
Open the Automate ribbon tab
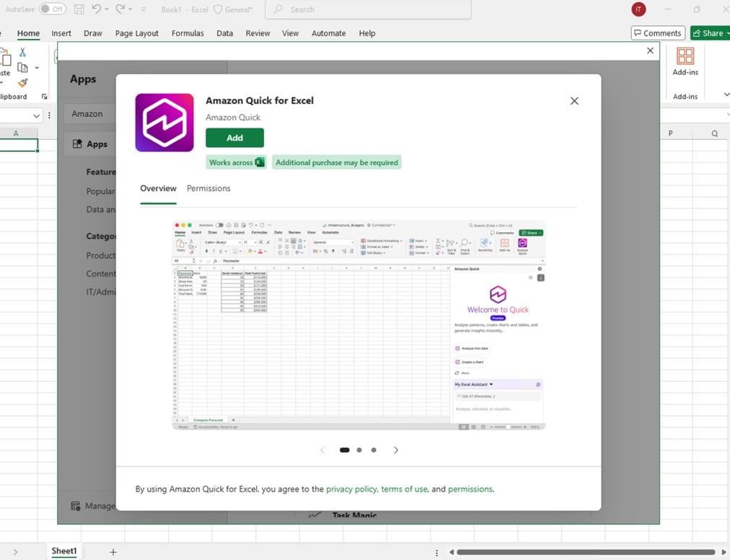[329, 33]
